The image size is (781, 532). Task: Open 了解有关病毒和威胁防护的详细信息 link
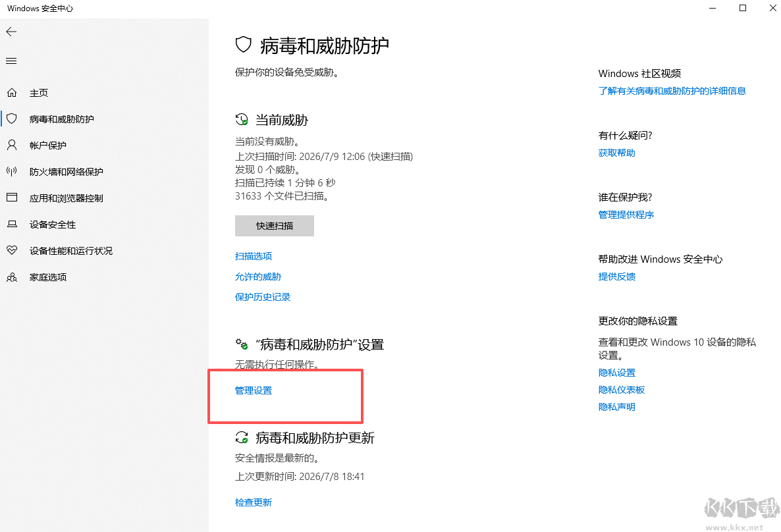coord(672,91)
